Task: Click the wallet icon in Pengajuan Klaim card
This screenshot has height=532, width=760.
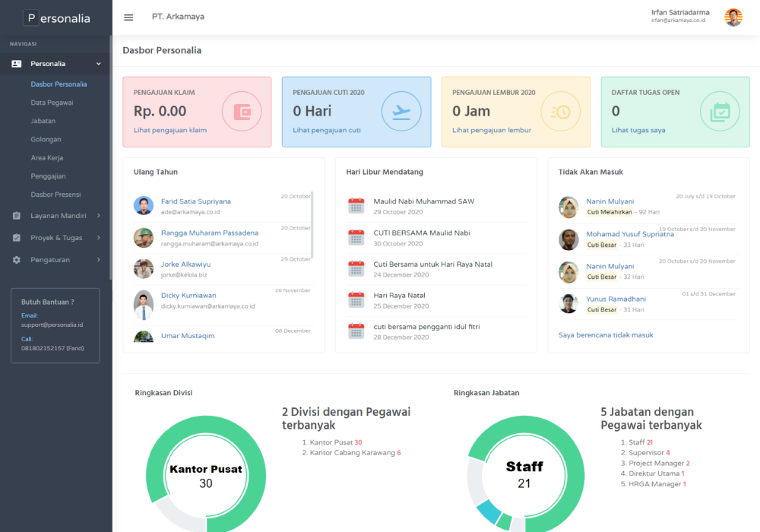Action: 242,112
